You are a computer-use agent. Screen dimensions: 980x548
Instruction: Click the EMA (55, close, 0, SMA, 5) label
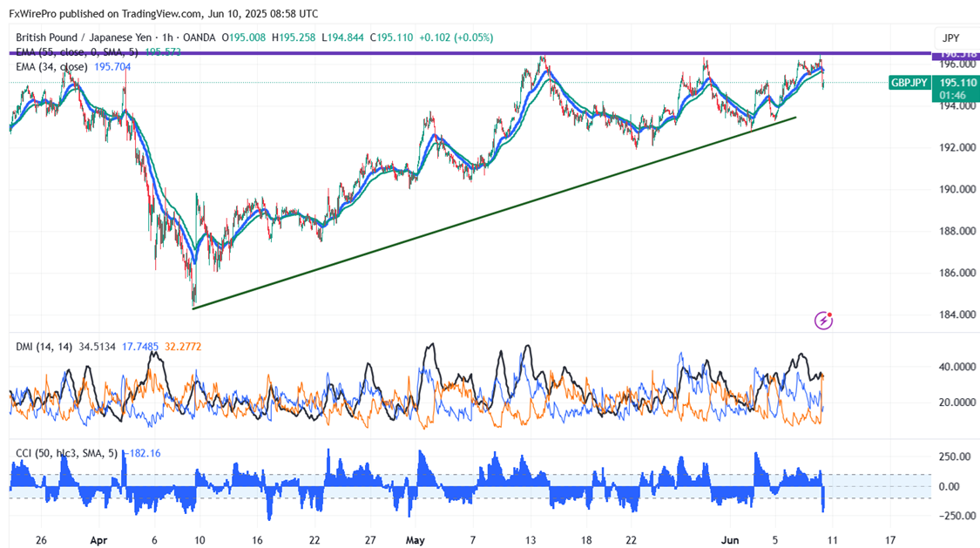click(x=77, y=52)
